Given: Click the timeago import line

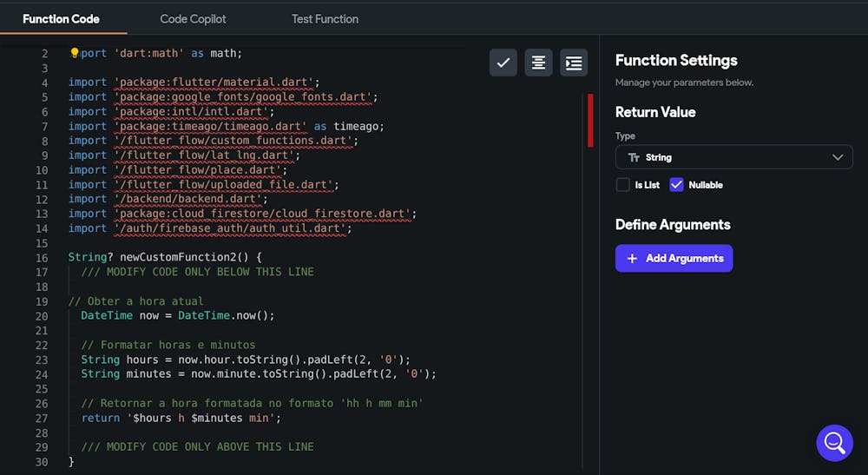Looking at the screenshot, I should (226, 126).
